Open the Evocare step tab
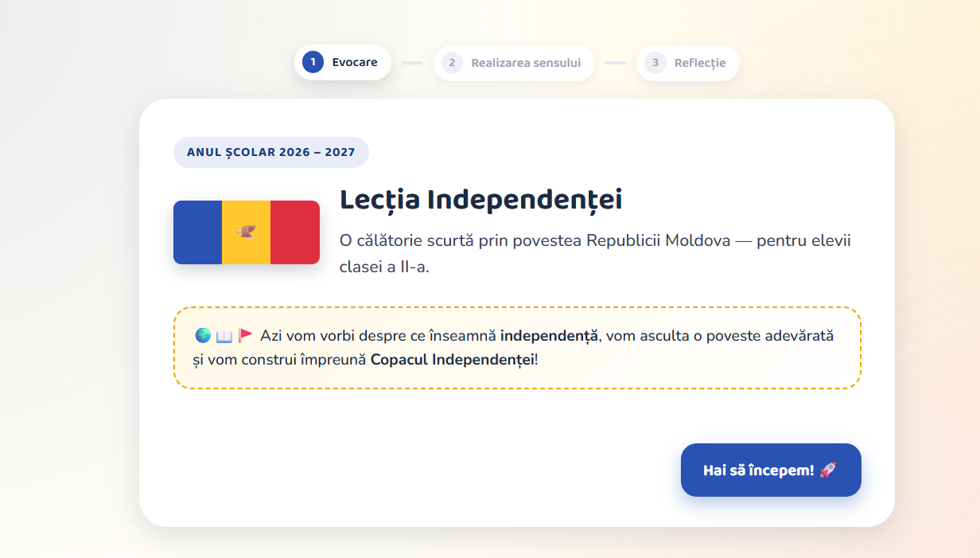980x558 pixels. point(343,62)
